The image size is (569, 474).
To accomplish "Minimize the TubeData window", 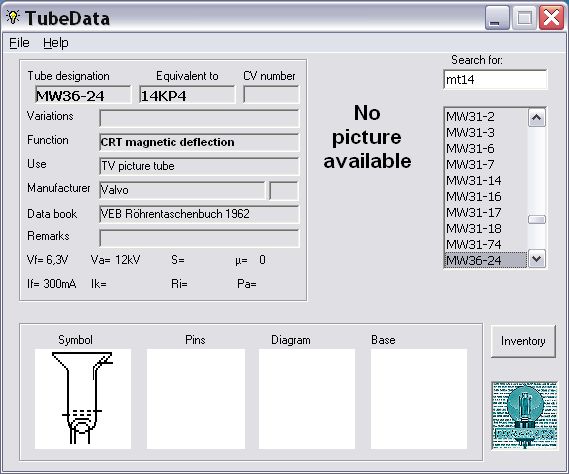I will tap(497, 17).
